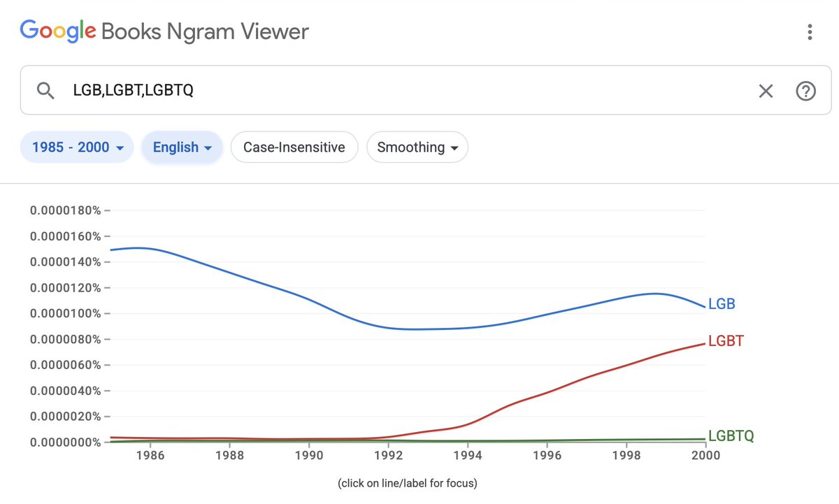Open the Smoothing dropdown

click(x=417, y=147)
